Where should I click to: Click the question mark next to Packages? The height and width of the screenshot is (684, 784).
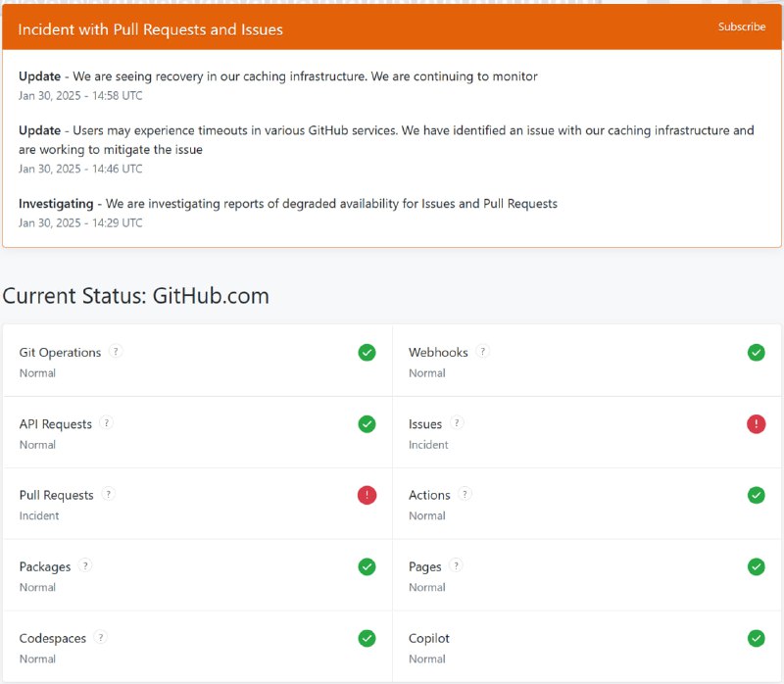point(85,566)
